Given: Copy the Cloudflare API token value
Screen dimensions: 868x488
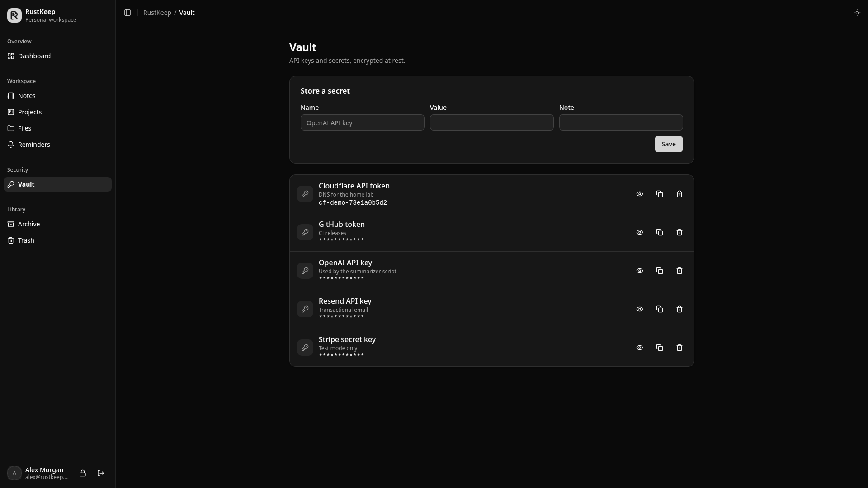Looking at the screenshot, I should coord(660,194).
